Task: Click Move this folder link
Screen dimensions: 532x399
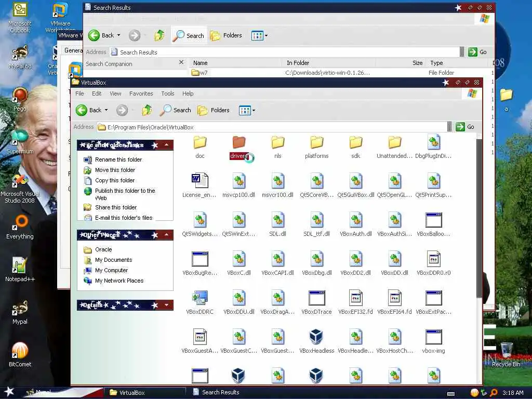Action: point(115,170)
